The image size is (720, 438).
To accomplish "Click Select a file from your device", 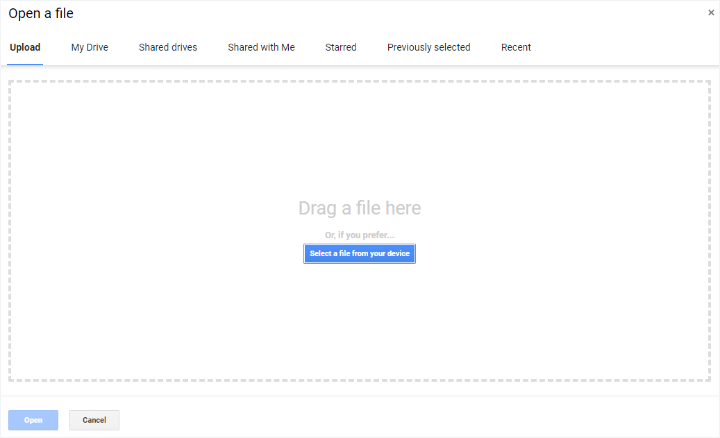I will pos(360,253).
